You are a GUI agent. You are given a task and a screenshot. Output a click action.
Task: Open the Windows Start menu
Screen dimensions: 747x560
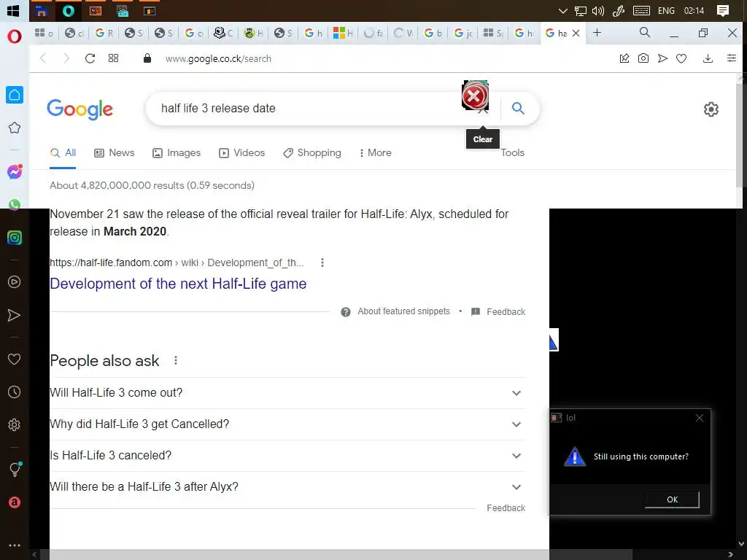(13, 10)
